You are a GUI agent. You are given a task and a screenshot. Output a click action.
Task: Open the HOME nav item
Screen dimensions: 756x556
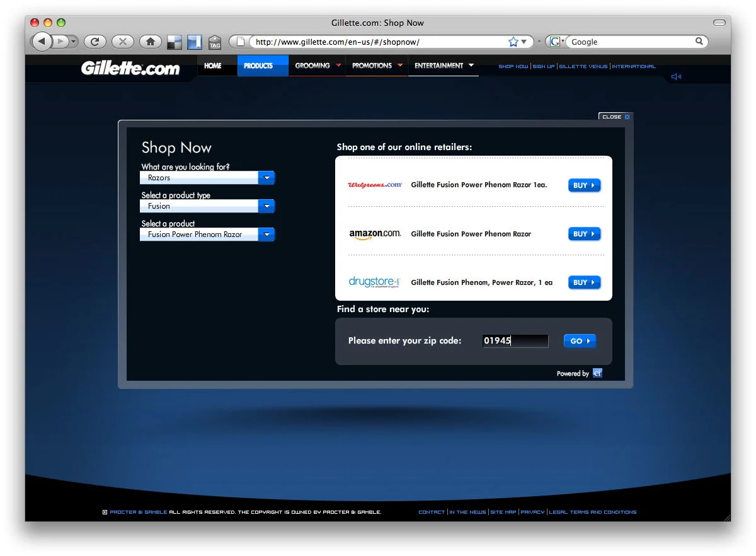point(213,66)
